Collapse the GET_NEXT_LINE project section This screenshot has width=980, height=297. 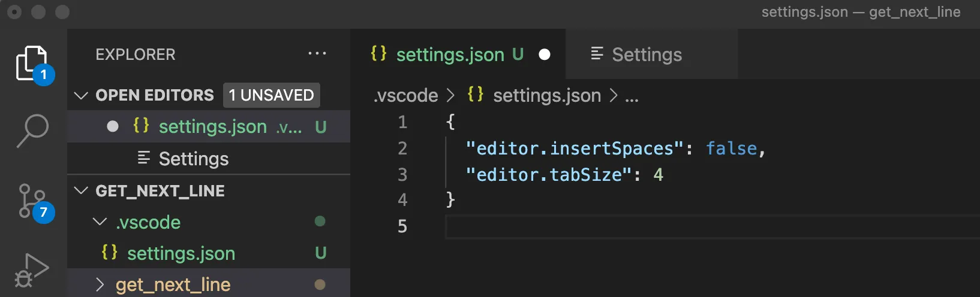coord(81,191)
